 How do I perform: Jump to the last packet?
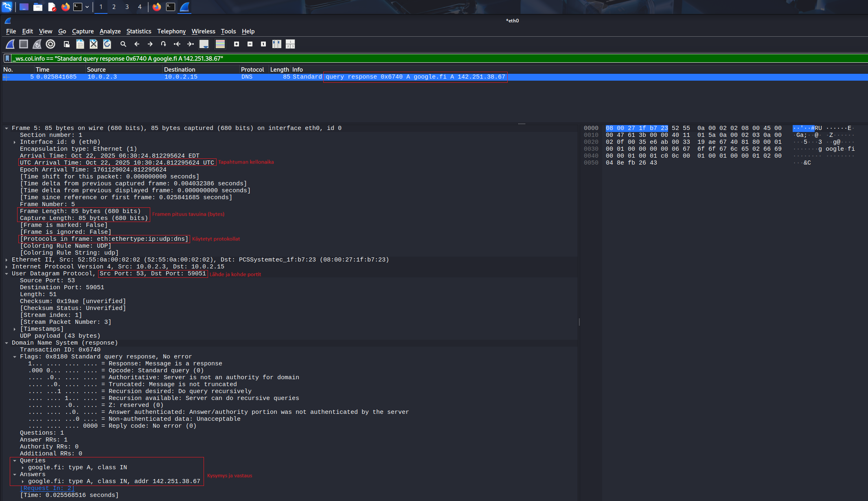click(x=190, y=44)
